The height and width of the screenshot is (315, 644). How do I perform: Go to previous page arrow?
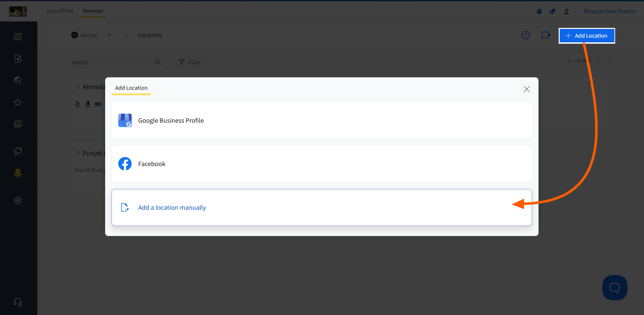pyautogui.click(x=599, y=61)
